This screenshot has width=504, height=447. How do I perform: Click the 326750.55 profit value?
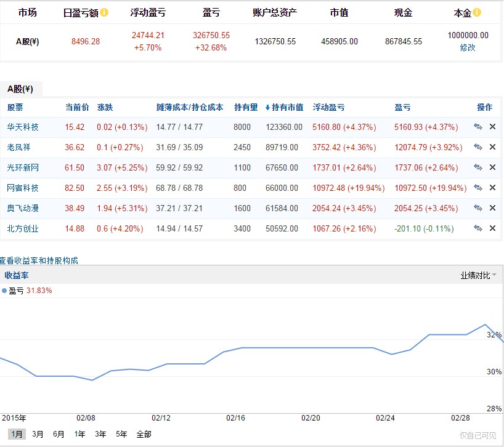tap(211, 35)
